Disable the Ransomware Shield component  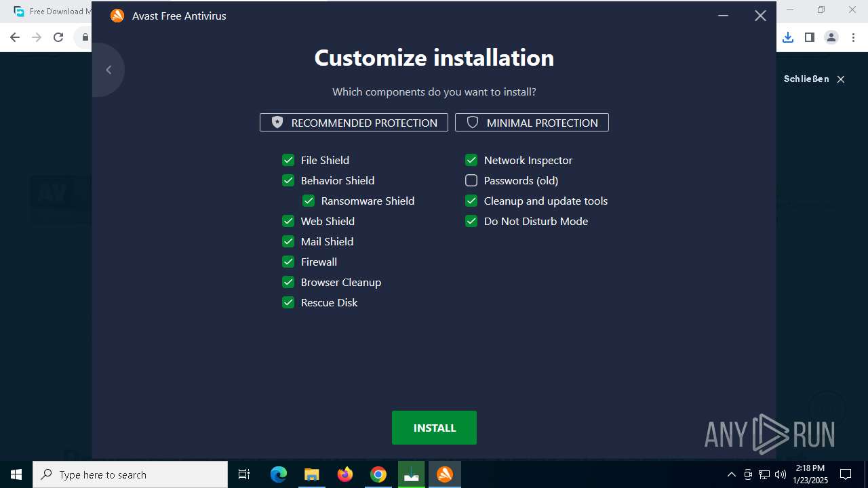(x=309, y=201)
